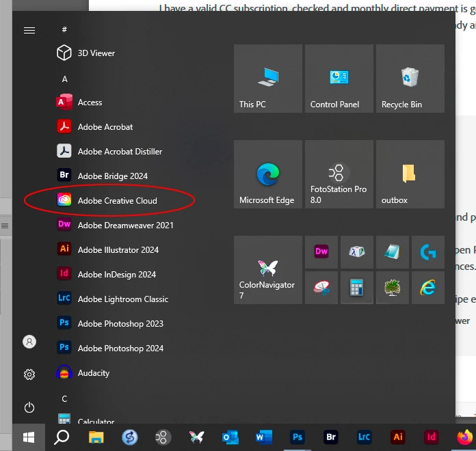Open File Explorer from the taskbar
Viewport: 476px width, 451px height.
(96, 437)
